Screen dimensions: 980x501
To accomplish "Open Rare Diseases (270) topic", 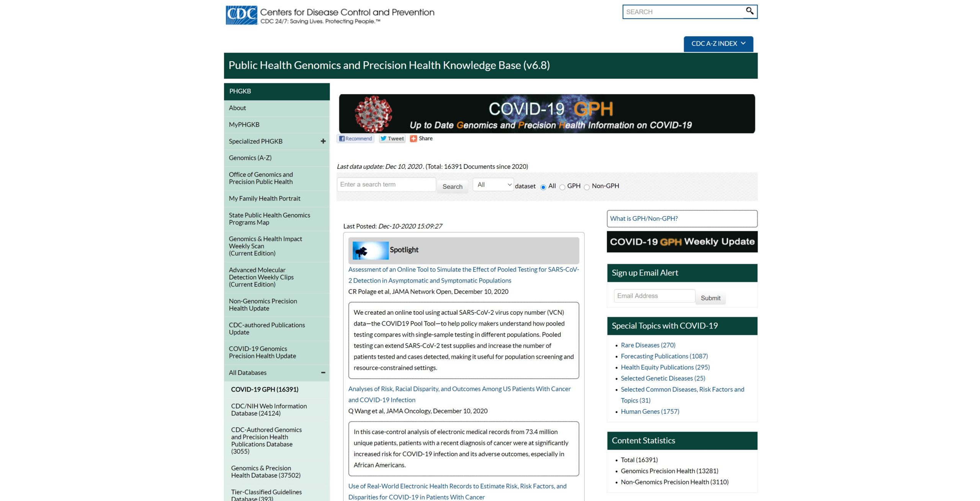I will tap(648, 345).
